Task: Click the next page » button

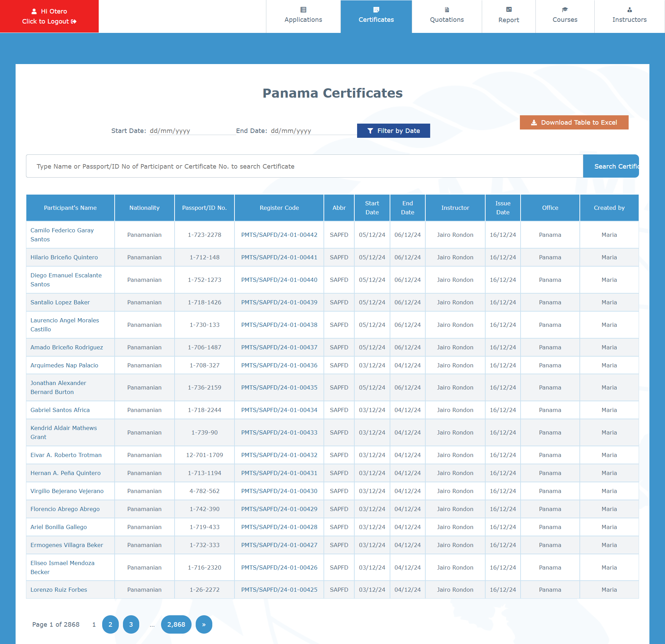Action: [x=204, y=624]
